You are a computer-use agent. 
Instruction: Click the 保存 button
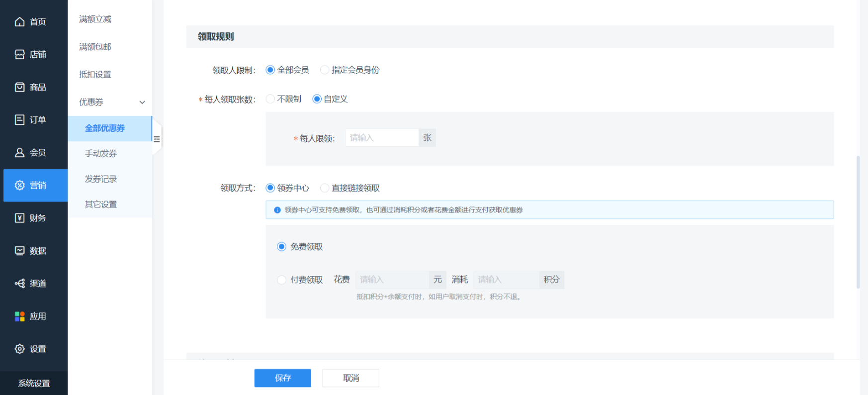click(283, 378)
